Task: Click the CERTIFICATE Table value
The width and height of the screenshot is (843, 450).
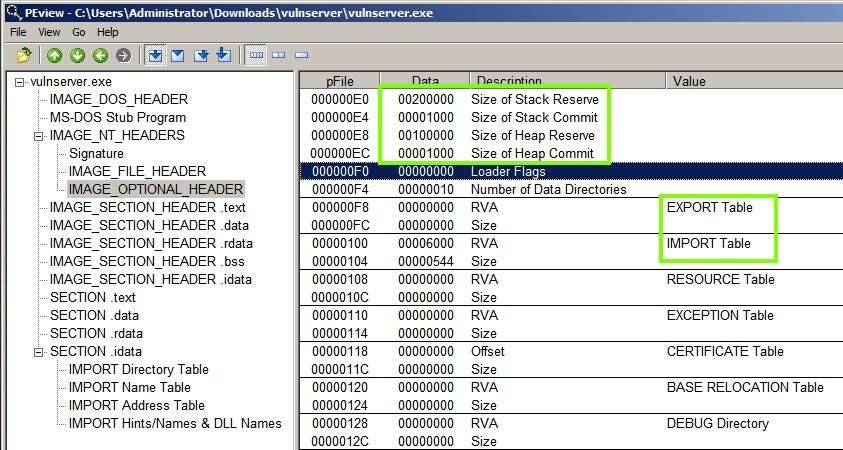Action: point(725,352)
